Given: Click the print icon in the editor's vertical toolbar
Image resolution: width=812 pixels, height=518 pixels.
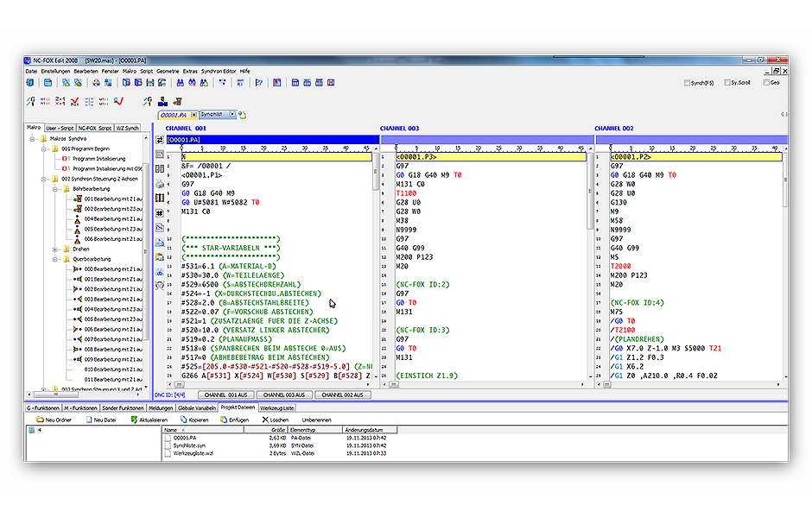Looking at the screenshot, I should point(160,183).
